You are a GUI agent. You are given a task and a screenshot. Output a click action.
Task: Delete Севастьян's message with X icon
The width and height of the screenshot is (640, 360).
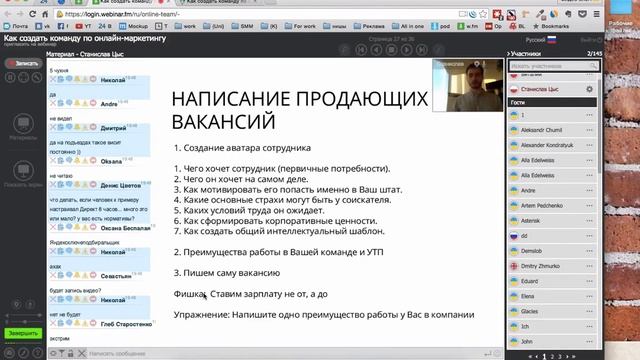click(x=53, y=276)
